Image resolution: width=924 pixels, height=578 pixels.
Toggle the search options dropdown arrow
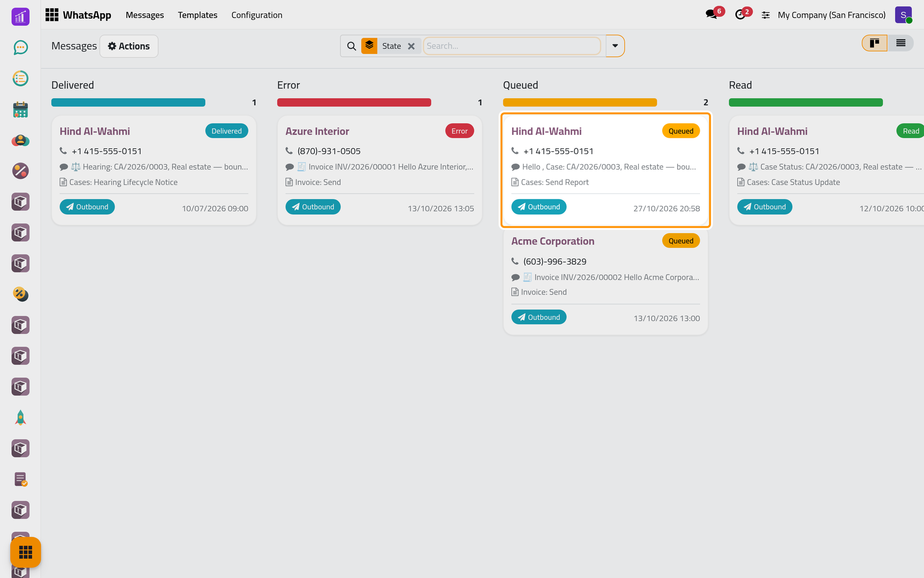pyautogui.click(x=615, y=46)
